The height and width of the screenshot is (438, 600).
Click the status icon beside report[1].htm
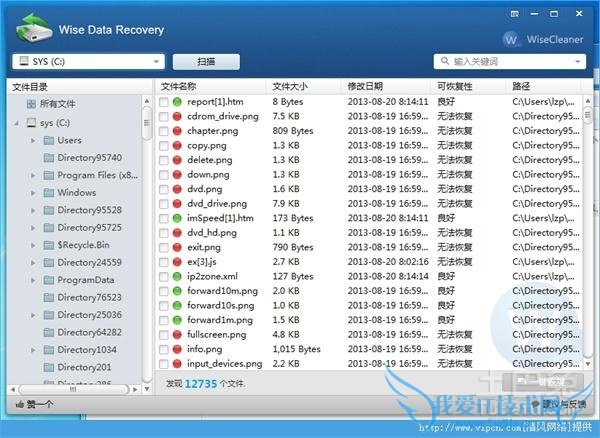[x=177, y=102]
